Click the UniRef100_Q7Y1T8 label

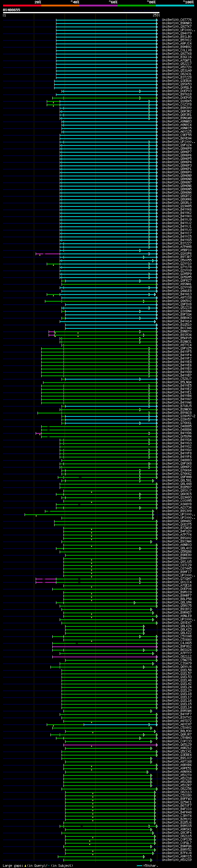[177, 267]
